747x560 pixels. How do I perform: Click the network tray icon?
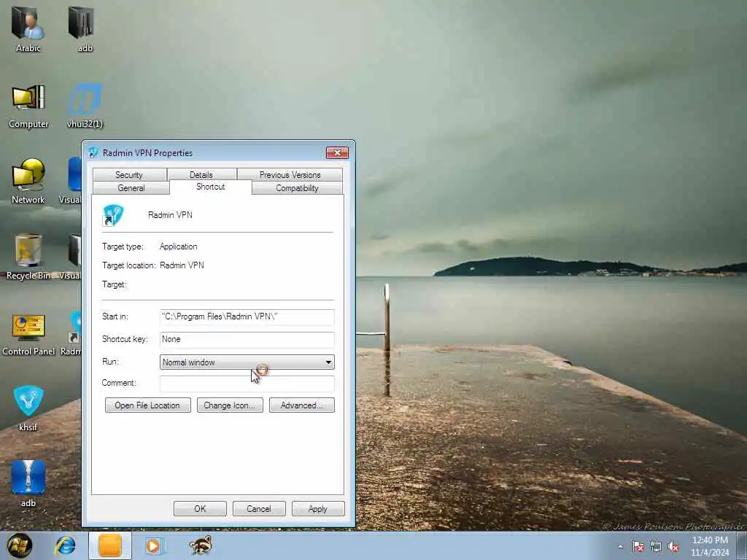click(x=656, y=547)
